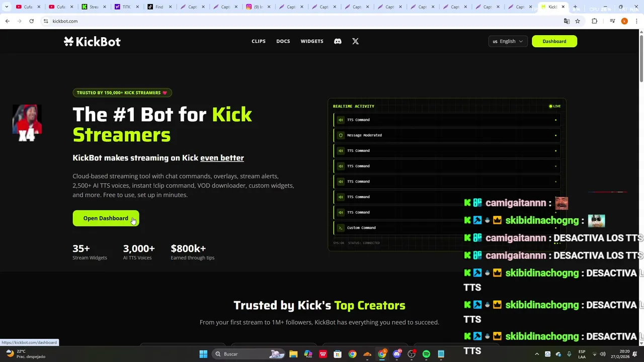This screenshot has width=644, height=362.
Task: Click the green Dashboard button in header
Action: pos(554,41)
